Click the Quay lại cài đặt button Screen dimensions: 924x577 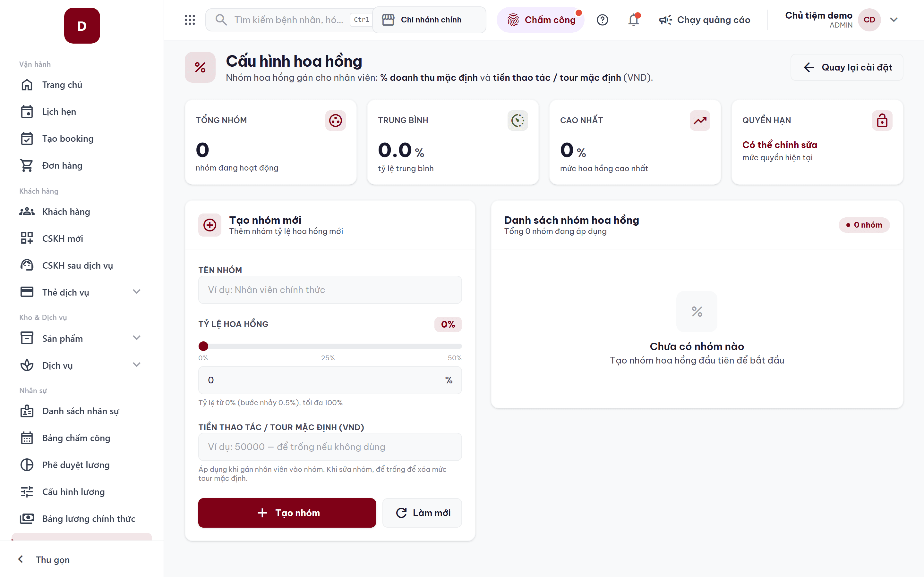coord(846,68)
